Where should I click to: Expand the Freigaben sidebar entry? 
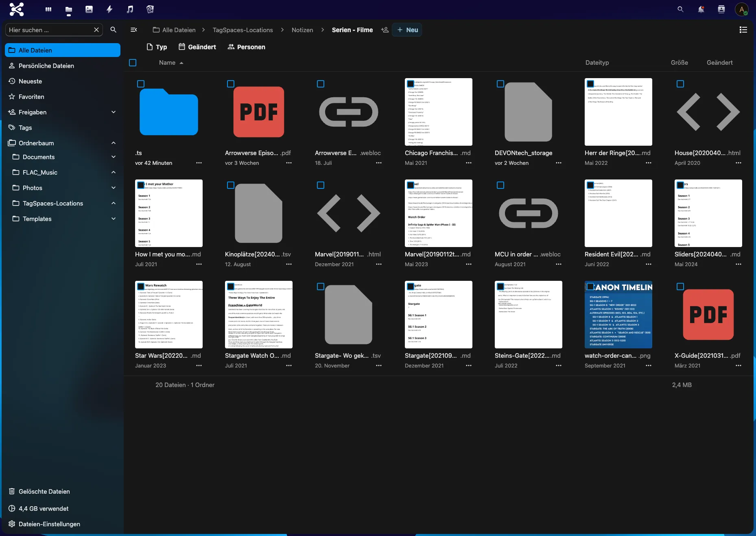[113, 112]
